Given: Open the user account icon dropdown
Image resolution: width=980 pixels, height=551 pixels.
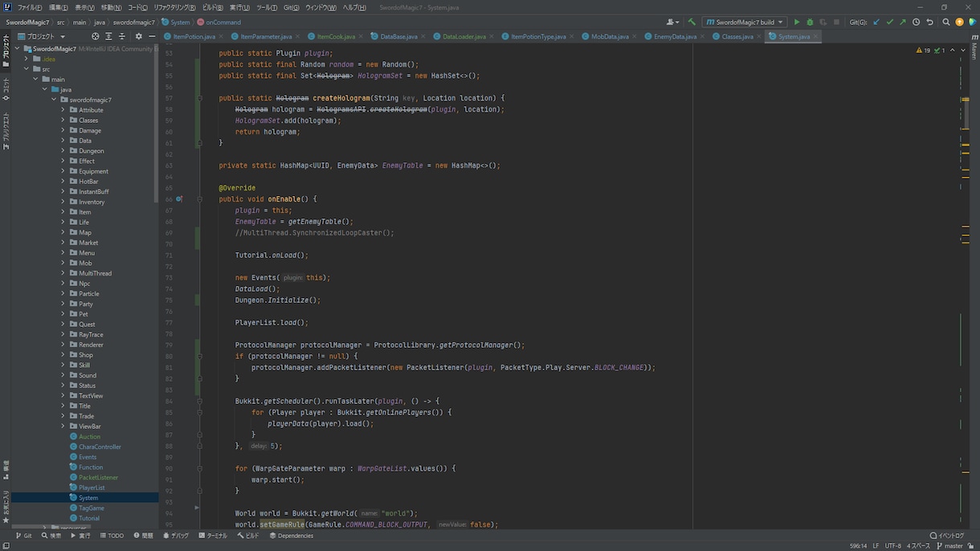Looking at the screenshot, I should point(673,22).
